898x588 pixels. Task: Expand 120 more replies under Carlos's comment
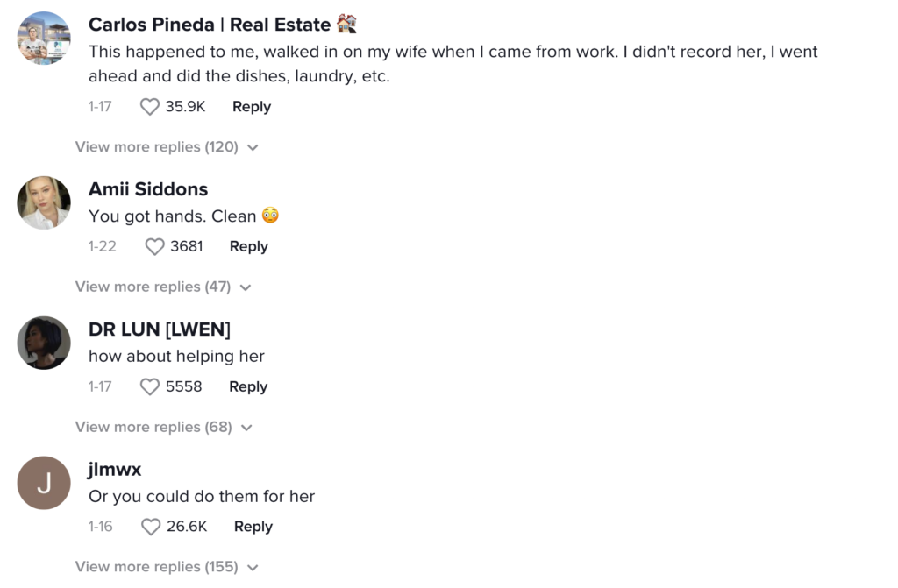click(167, 147)
